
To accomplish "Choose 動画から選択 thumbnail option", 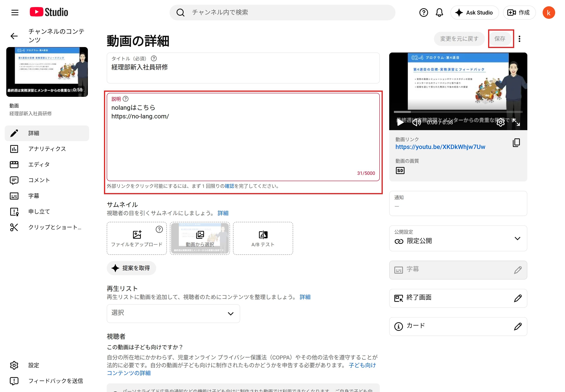I will (x=200, y=238).
